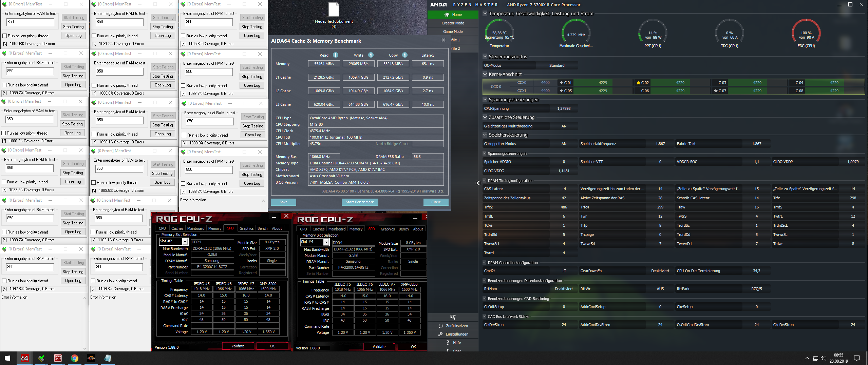Click Save button in AIDA64 benchmark window
Screen dimensions: 868x365
point(283,202)
